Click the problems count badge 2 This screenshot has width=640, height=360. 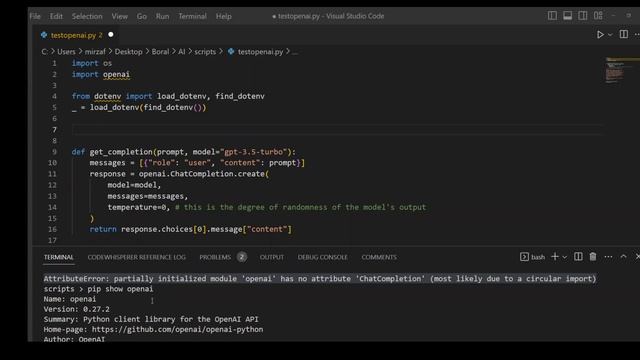pos(242,257)
